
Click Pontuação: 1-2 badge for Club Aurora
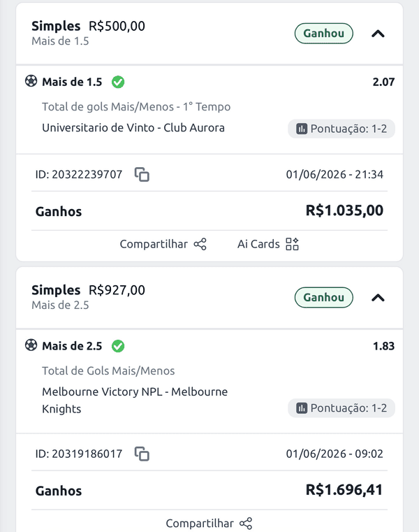341,129
